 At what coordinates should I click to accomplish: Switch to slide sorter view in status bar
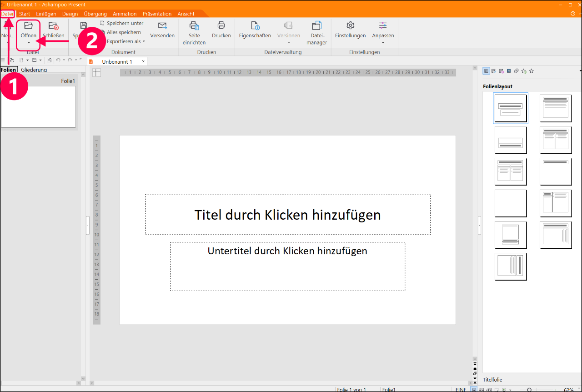481,390
